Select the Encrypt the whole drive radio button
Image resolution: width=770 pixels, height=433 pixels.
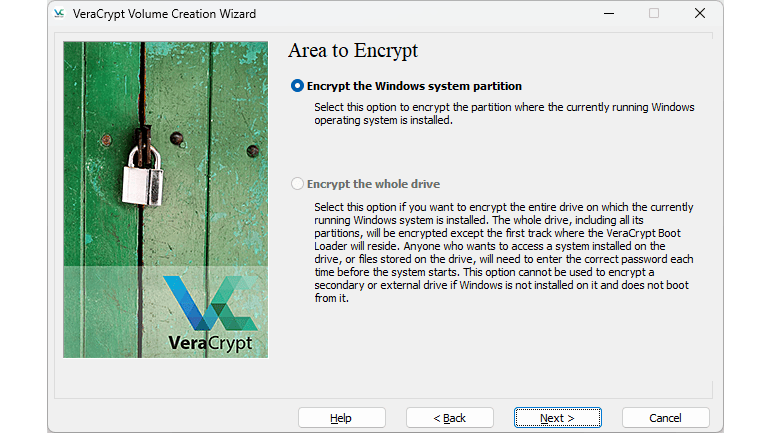(297, 184)
